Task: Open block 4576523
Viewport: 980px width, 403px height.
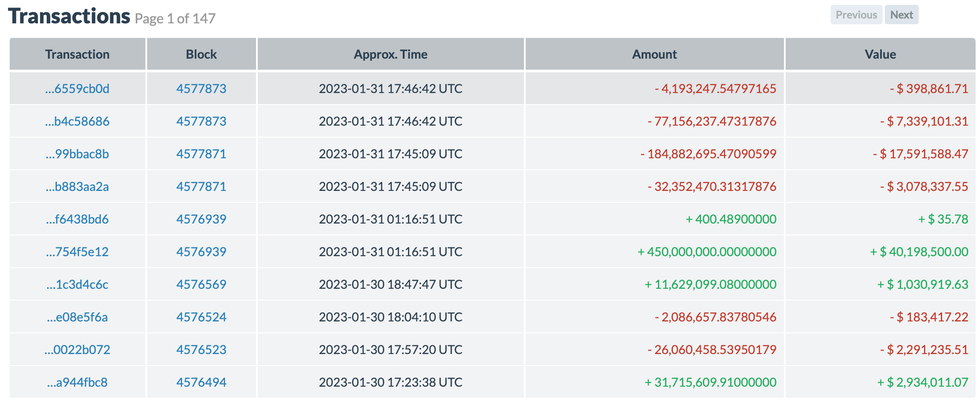Action: (x=201, y=350)
